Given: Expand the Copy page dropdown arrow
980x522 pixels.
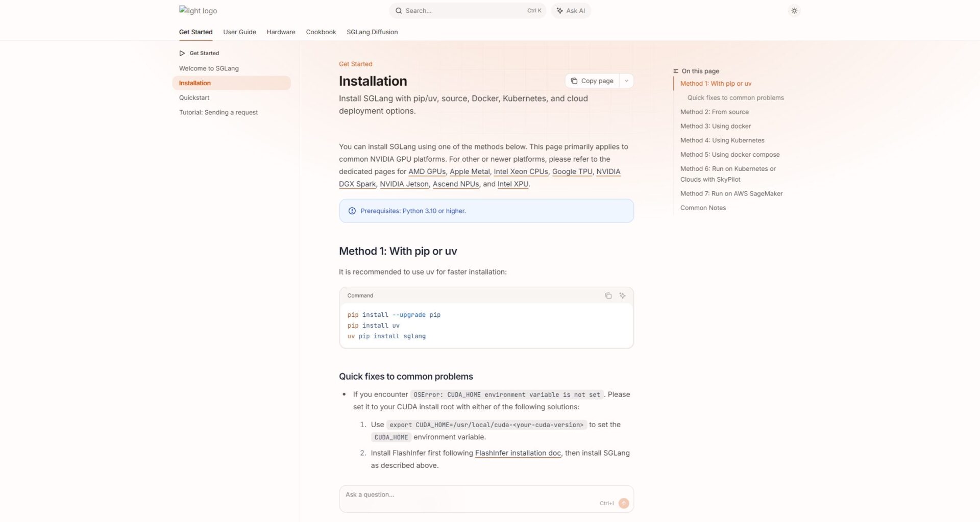Looking at the screenshot, I should tap(626, 81).
